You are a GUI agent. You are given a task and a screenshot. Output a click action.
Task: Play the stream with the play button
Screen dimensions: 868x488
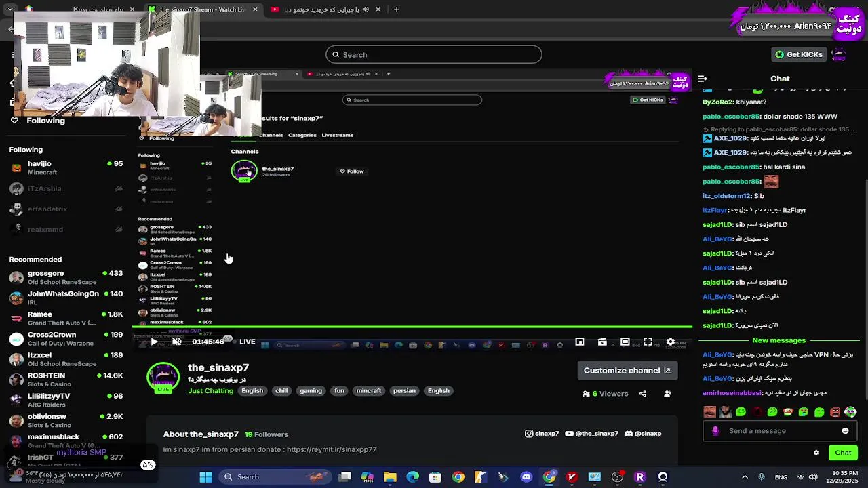[x=154, y=342]
